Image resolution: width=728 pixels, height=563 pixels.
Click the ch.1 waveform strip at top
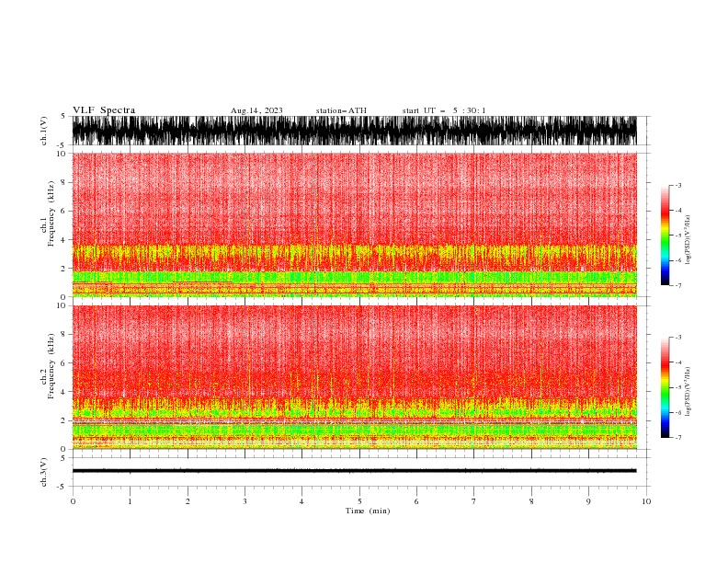point(354,131)
